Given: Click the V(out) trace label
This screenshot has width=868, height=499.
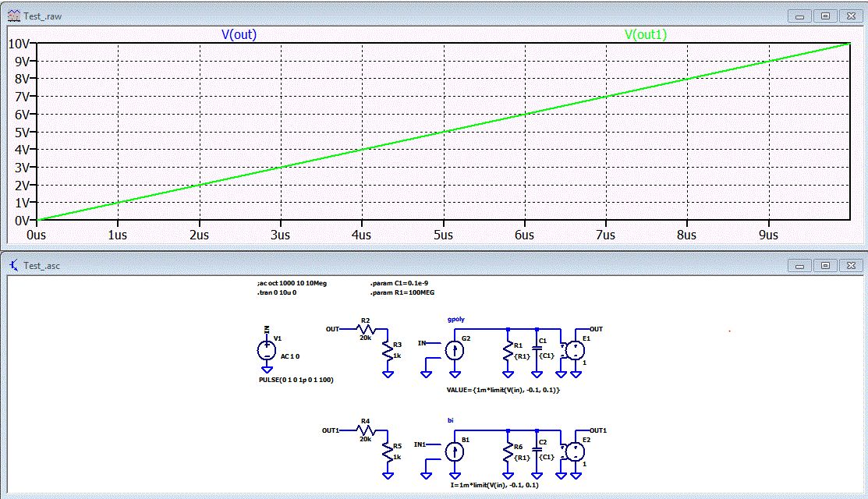Looking at the screenshot, I should point(239,35).
